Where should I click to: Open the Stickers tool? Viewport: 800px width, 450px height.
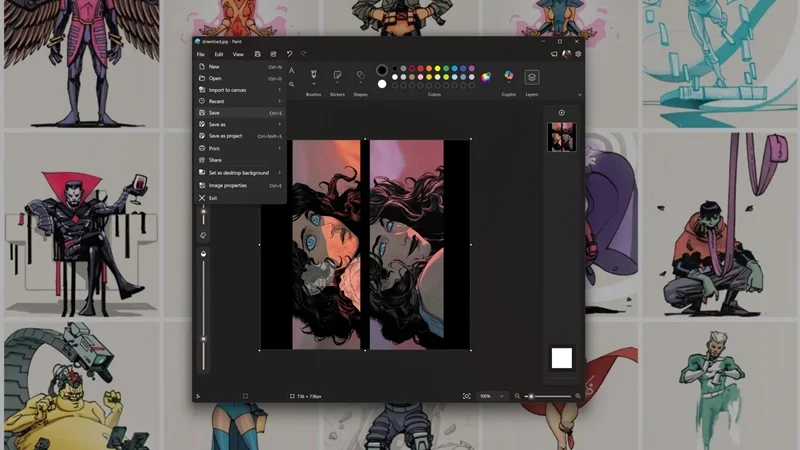tap(337, 75)
